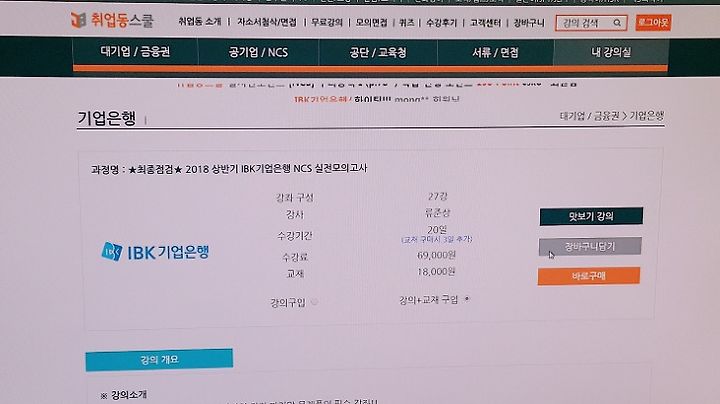Screen dimensions: 720x404
Task: Open 자소서첨삭/면접 link
Action: coord(267,22)
